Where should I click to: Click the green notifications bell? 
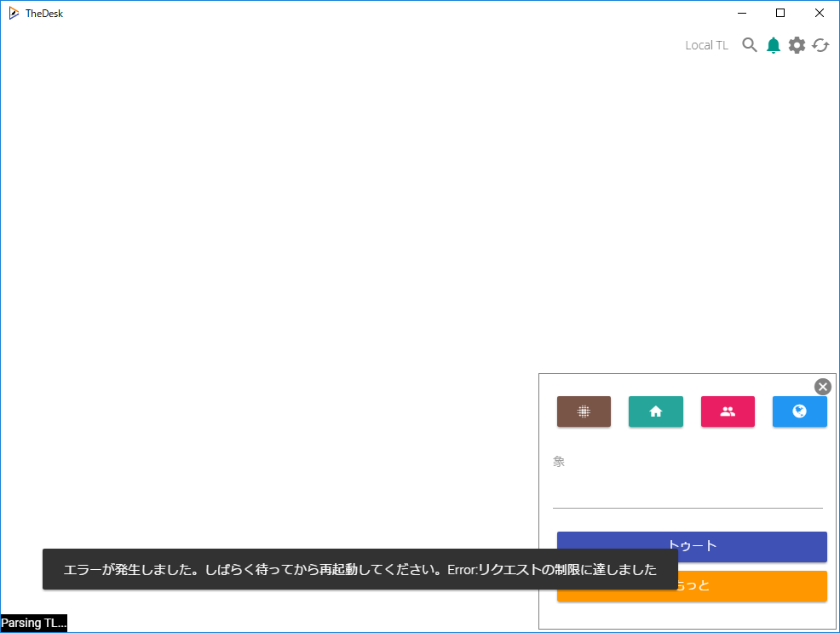coord(773,45)
